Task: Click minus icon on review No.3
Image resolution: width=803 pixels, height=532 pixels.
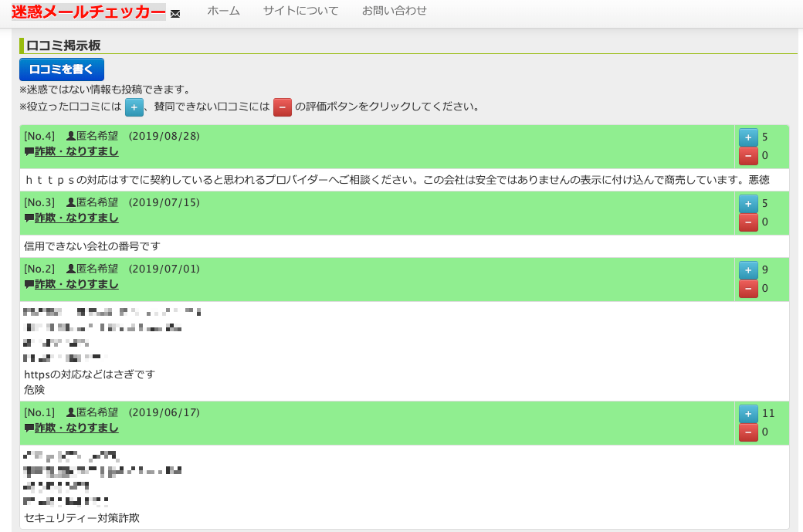Action: tap(748, 222)
